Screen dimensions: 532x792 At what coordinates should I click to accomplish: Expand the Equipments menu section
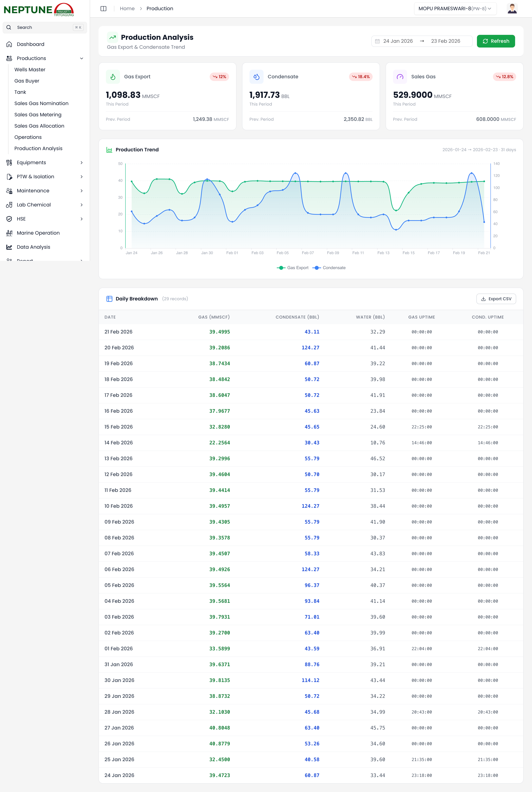[81, 163]
